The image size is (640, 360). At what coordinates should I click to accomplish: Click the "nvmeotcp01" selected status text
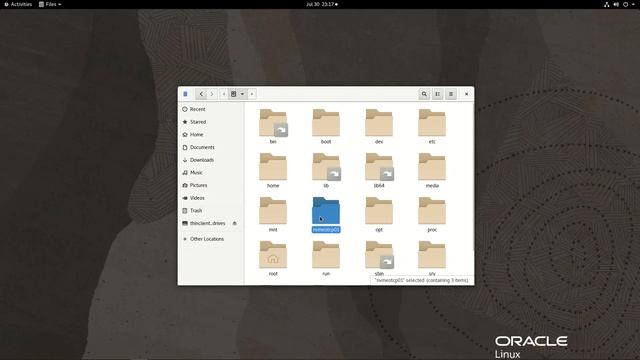421,281
